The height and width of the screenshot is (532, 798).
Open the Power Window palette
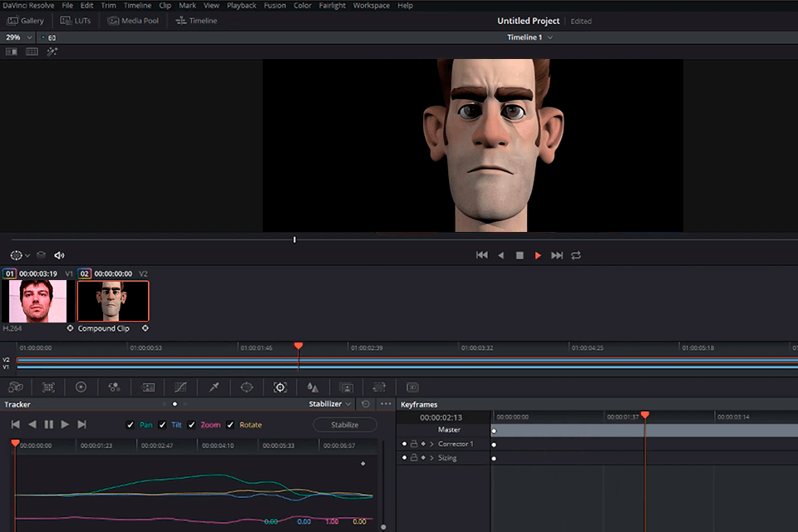pos(247,387)
